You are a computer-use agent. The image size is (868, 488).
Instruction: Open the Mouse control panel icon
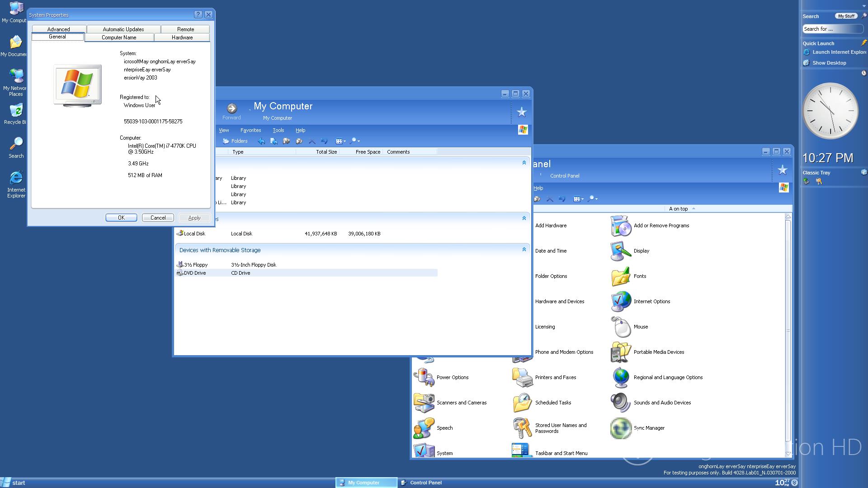coord(621,327)
